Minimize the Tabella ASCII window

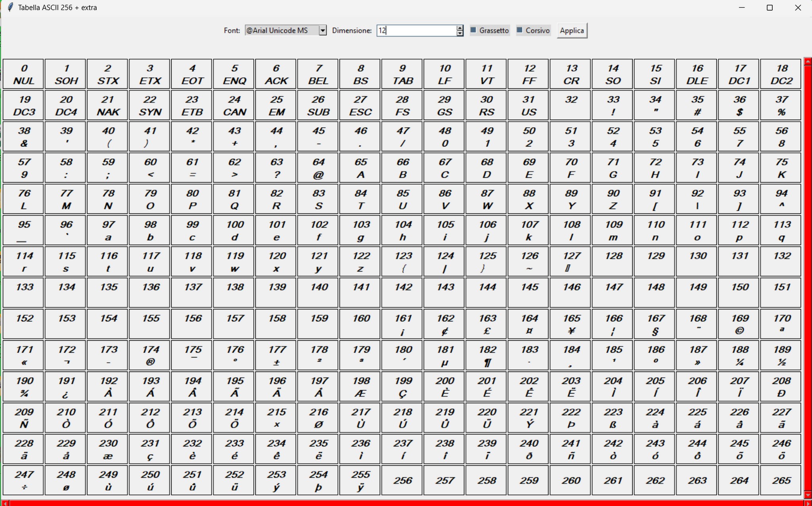(742, 8)
